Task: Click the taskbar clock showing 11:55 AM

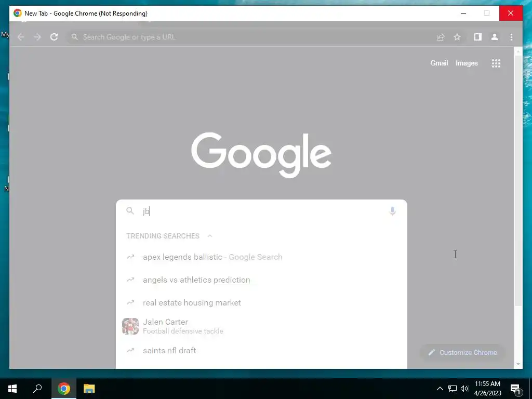Action: 487,389
